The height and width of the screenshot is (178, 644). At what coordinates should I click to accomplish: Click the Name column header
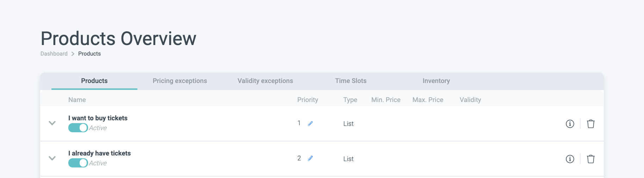(77, 100)
